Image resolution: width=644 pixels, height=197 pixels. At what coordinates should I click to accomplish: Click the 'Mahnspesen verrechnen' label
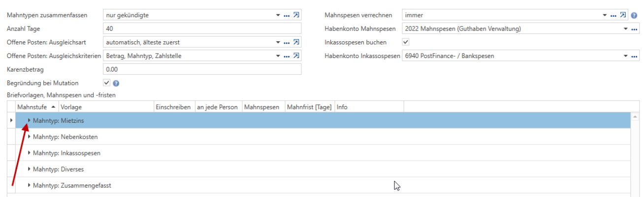pyautogui.click(x=358, y=15)
